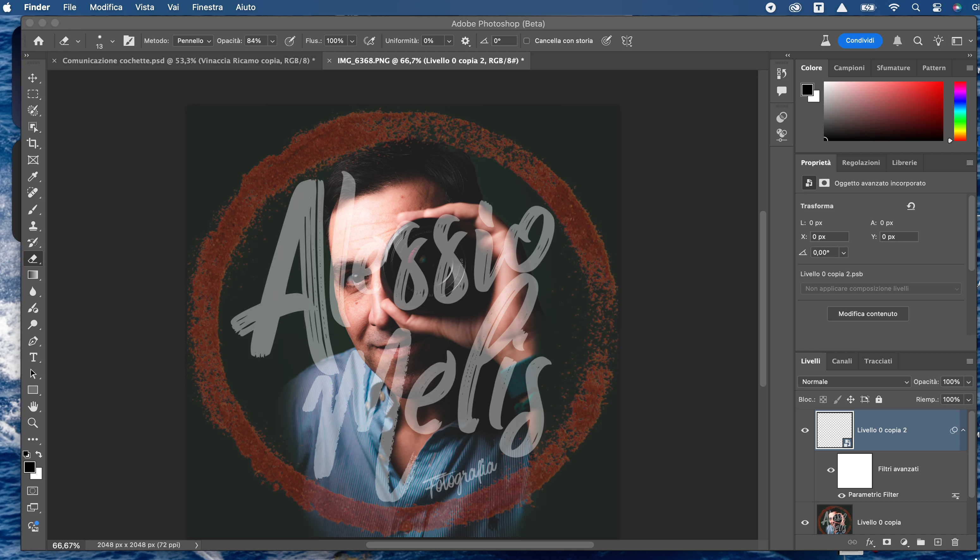Click the add layer mask icon
This screenshot has height=560, width=980.
[x=886, y=542]
